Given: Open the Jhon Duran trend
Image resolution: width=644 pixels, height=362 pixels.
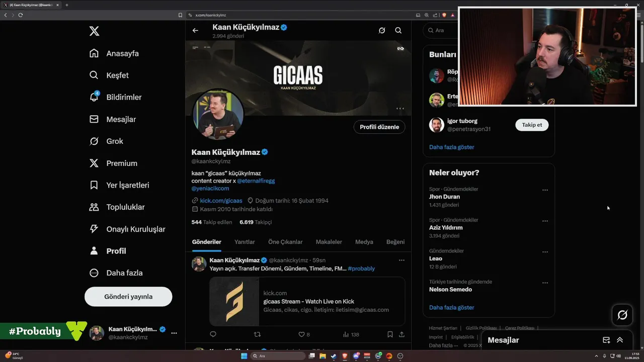Looking at the screenshot, I should 444,197.
